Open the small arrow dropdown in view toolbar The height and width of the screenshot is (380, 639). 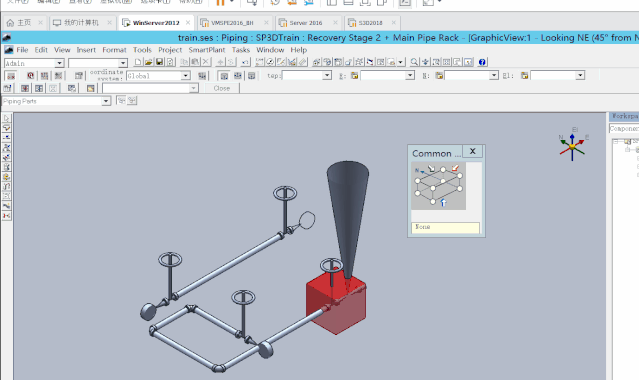click(x=401, y=62)
